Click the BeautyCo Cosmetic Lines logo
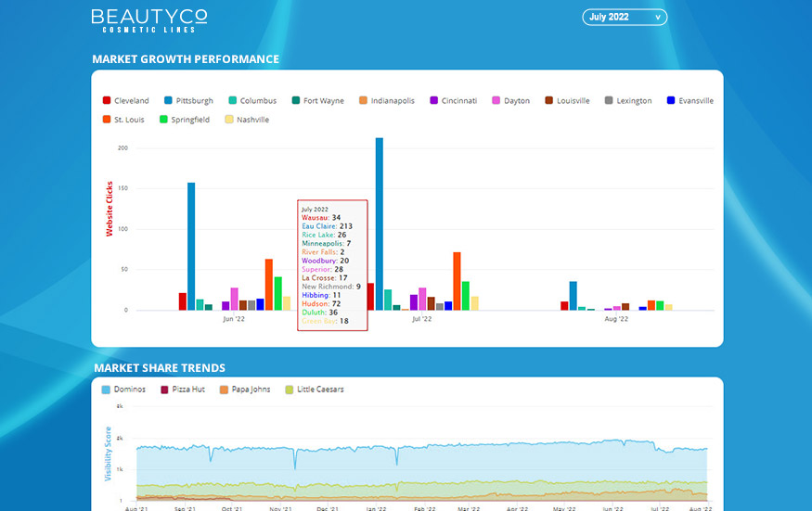The height and width of the screenshot is (511, 812). pos(149,19)
